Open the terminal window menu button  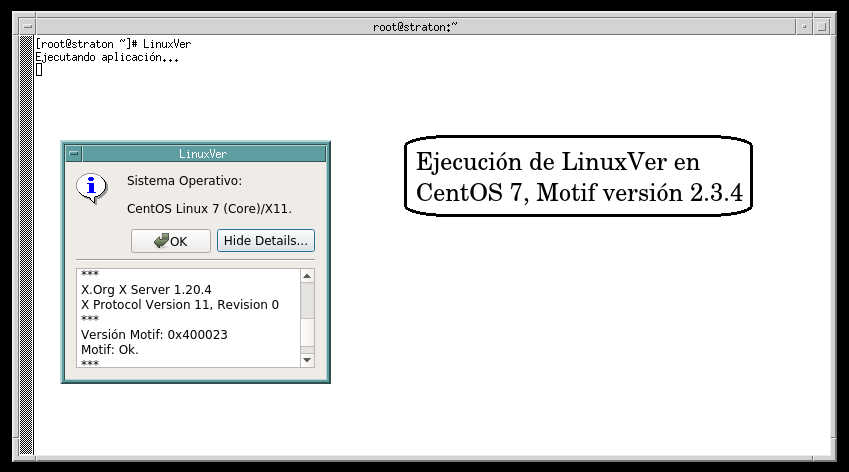click(28, 27)
